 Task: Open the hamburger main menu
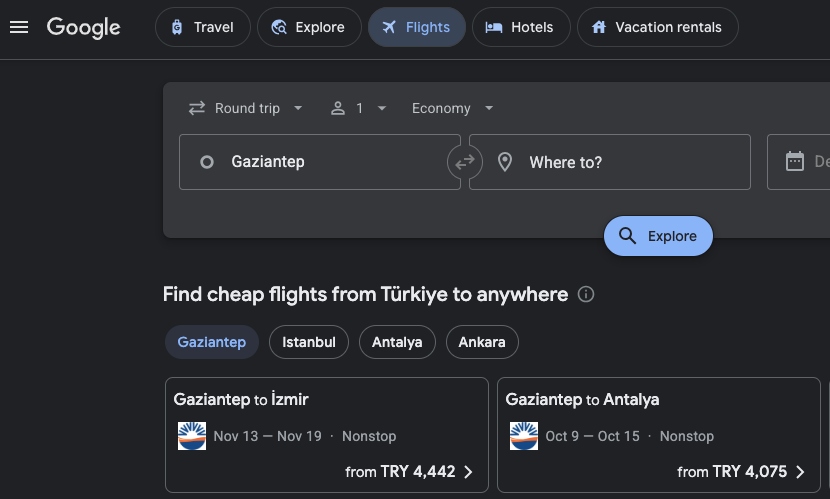(19, 27)
